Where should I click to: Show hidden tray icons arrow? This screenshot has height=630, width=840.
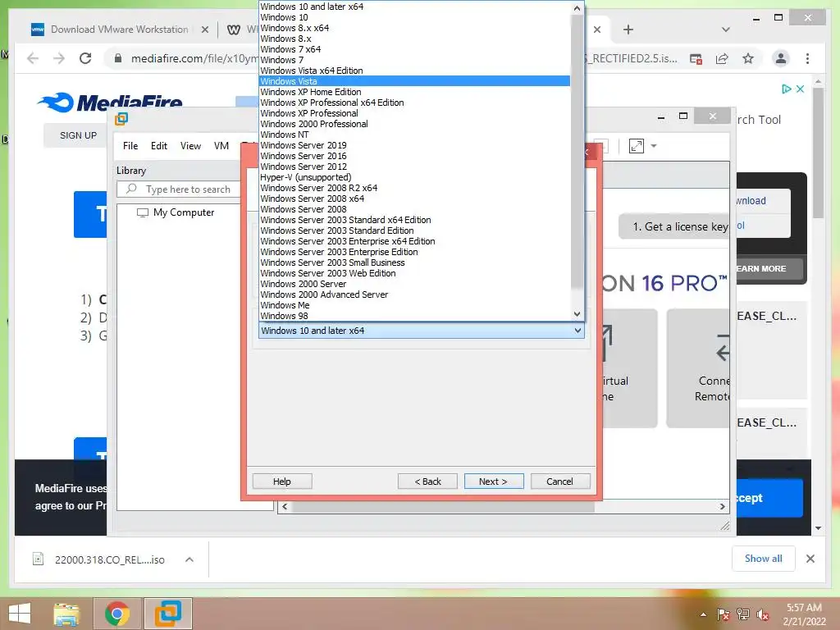point(703,614)
